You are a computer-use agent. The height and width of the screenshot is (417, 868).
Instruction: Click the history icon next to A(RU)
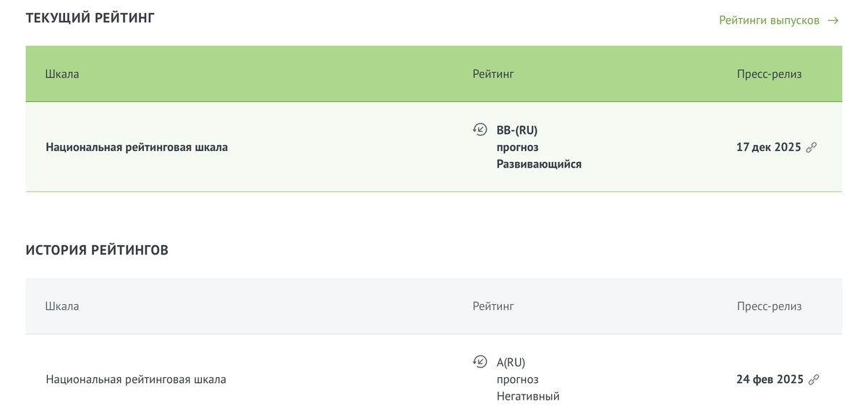coord(480,362)
